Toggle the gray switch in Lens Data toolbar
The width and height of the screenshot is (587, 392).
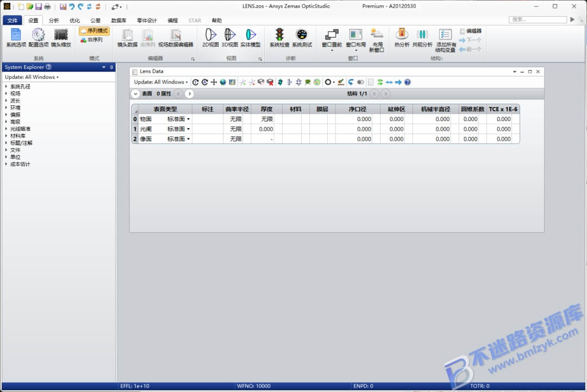pyautogui.click(x=360, y=82)
